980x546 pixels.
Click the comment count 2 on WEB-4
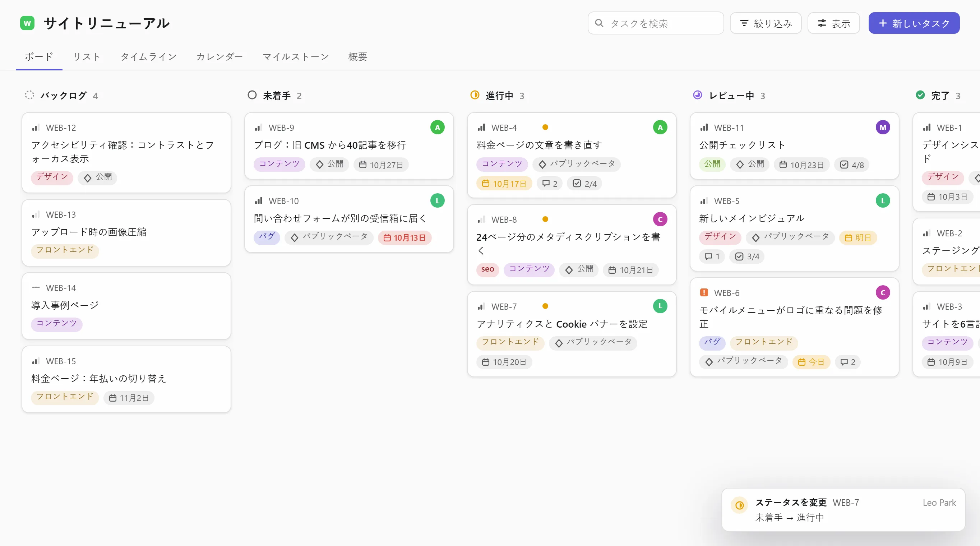(549, 184)
